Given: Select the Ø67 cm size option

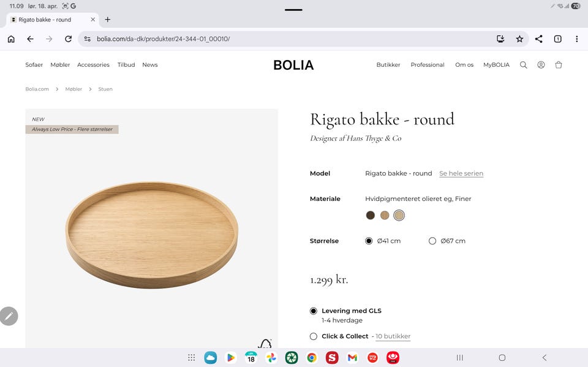Looking at the screenshot, I should [432, 241].
